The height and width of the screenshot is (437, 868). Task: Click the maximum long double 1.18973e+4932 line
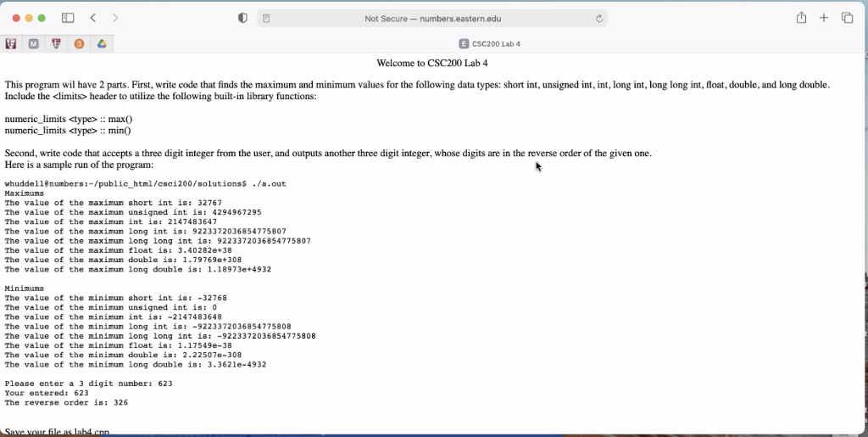tap(138, 269)
